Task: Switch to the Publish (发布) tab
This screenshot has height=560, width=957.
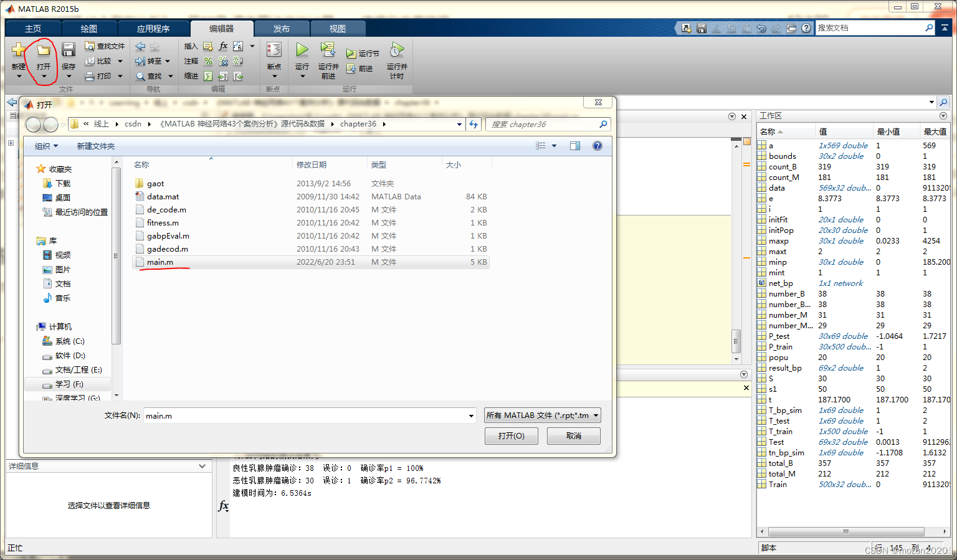Action: [282, 29]
